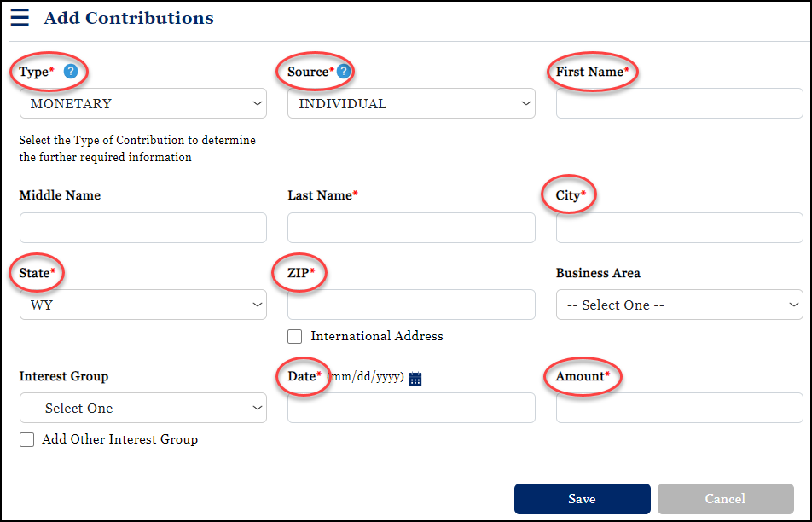This screenshot has width=812, height=522.
Task: Open the Interest Group dropdown
Action: 142,408
